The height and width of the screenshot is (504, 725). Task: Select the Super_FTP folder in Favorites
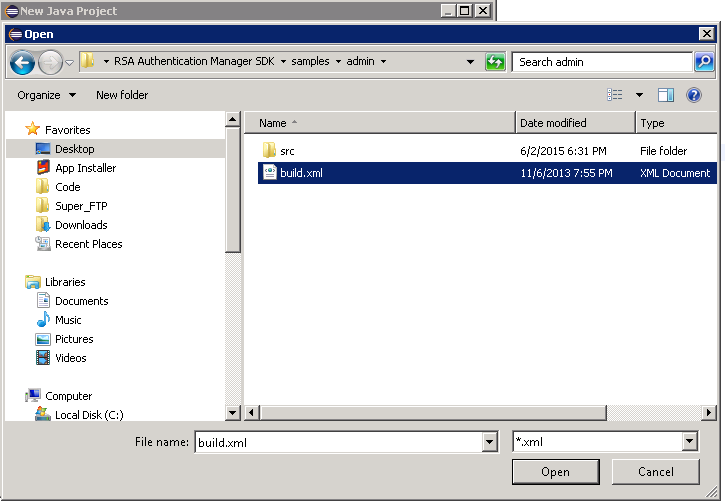(81, 206)
